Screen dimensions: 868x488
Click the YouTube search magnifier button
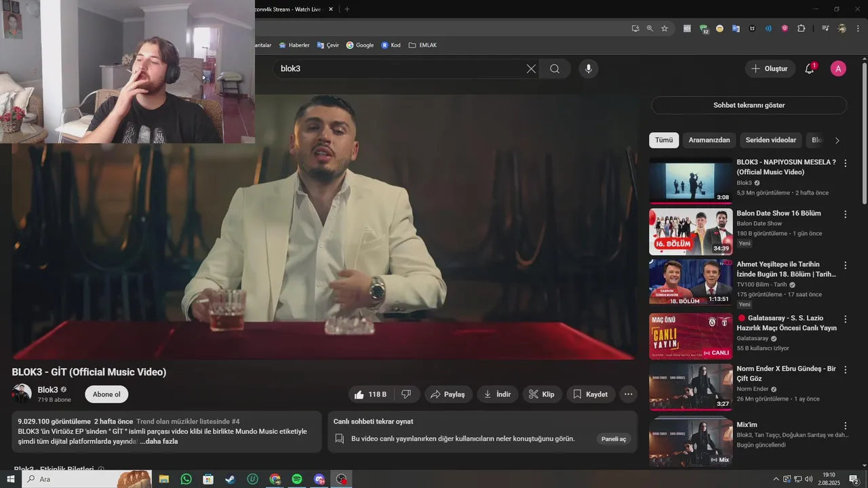click(x=555, y=68)
